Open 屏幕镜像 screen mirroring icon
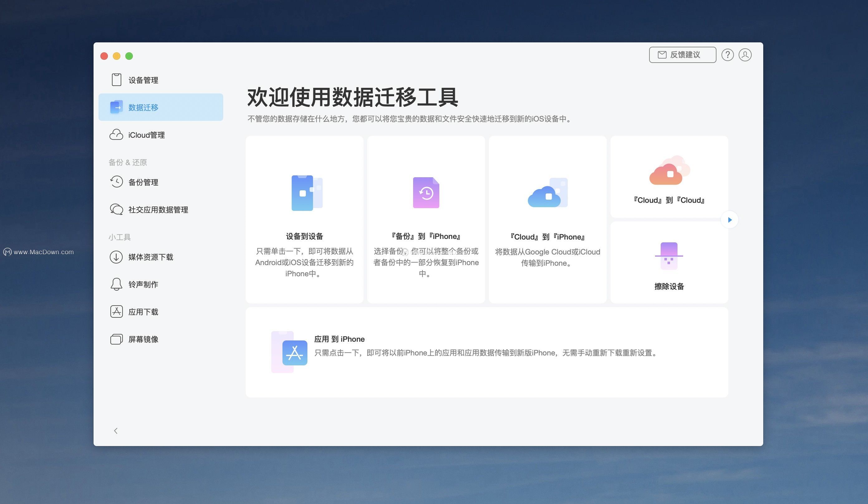Viewport: 868px width, 504px height. [116, 339]
